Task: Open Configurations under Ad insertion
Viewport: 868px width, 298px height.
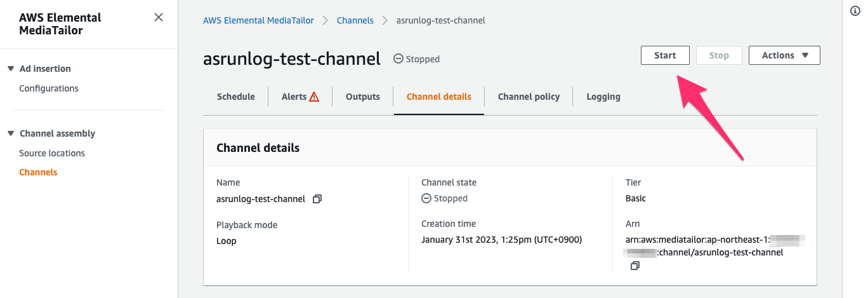Action: tap(49, 88)
